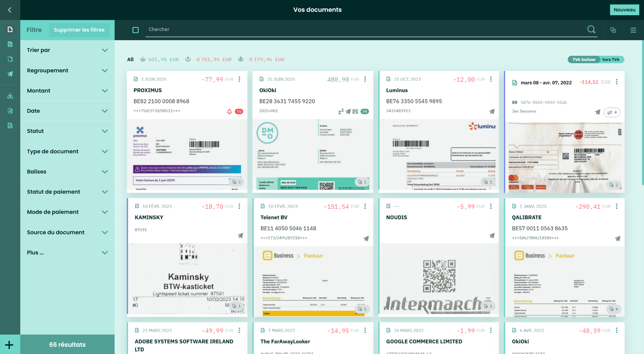Click the bell reminder icon on PROXIMUS
644x354 pixels.
tap(229, 111)
